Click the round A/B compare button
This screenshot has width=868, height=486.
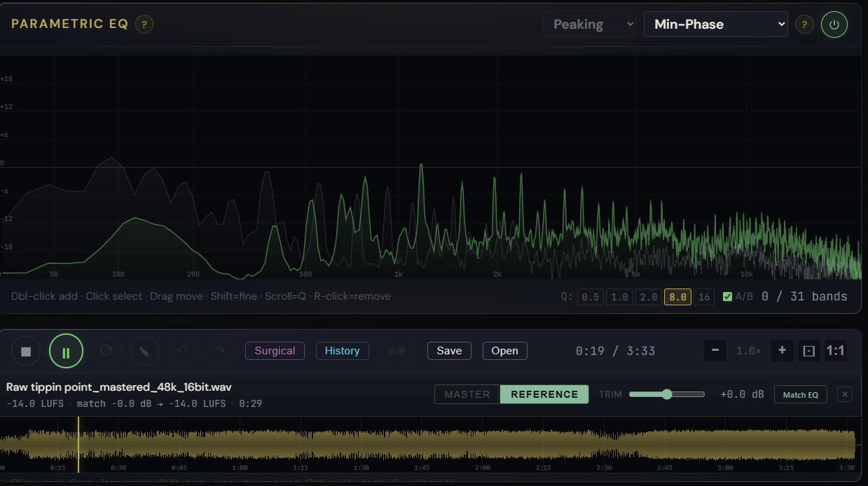coord(397,351)
